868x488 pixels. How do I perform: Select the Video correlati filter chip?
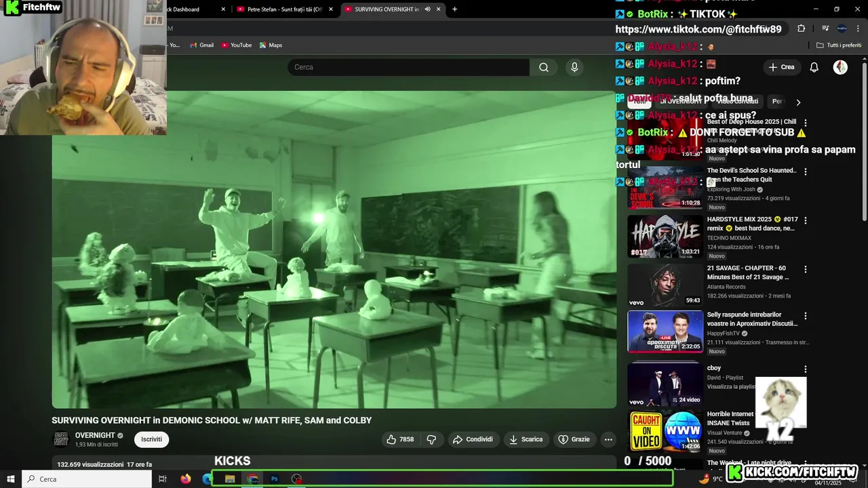pos(736,102)
